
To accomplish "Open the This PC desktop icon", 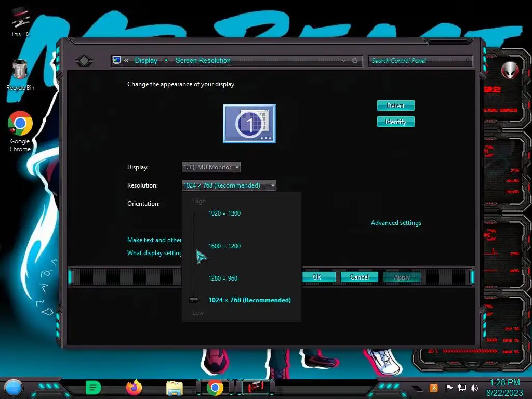I will pos(20,22).
